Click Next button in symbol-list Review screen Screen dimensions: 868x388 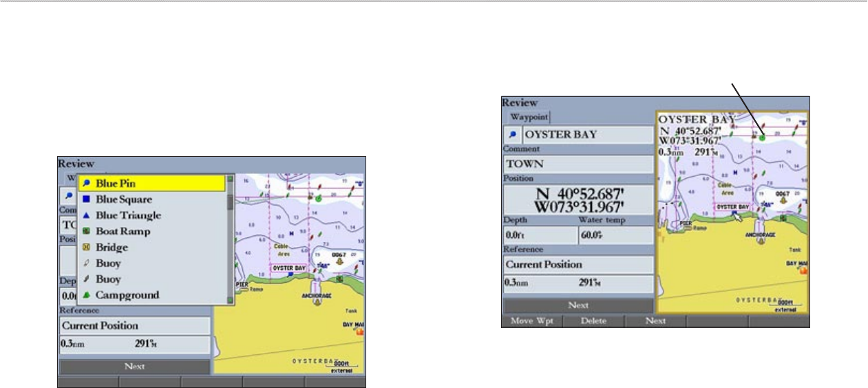(x=134, y=367)
